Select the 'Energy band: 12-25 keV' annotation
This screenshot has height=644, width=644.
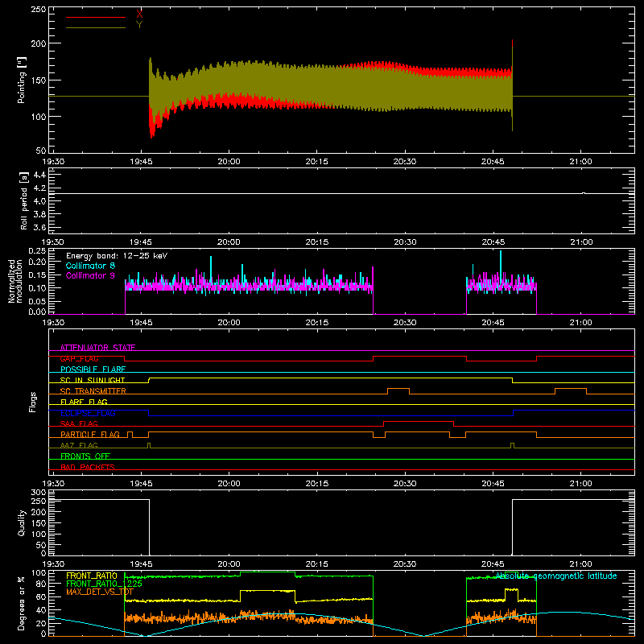tap(117, 256)
